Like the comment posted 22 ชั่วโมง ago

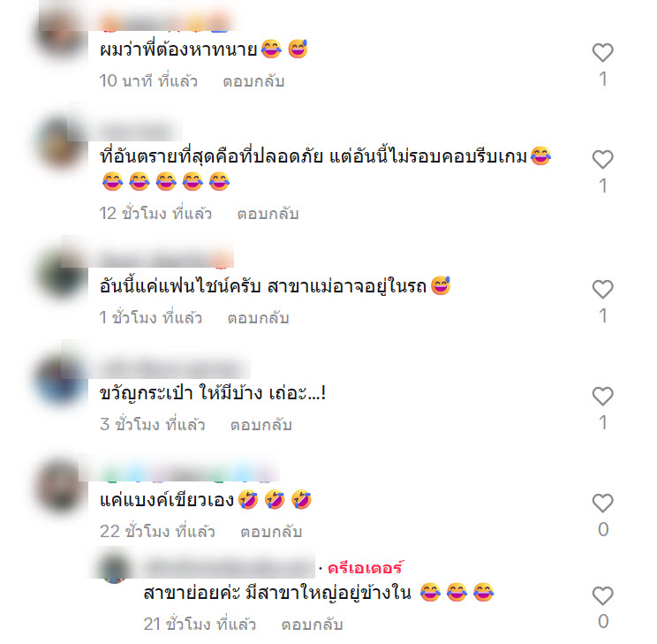tap(602, 504)
